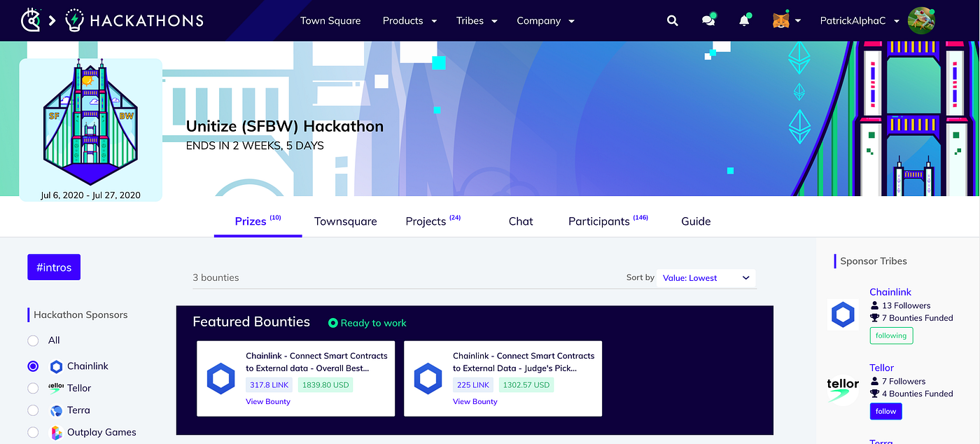This screenshot has height=444, width=980.
Task: Open the Tellor tribe name link
Action: pos(881,368)
